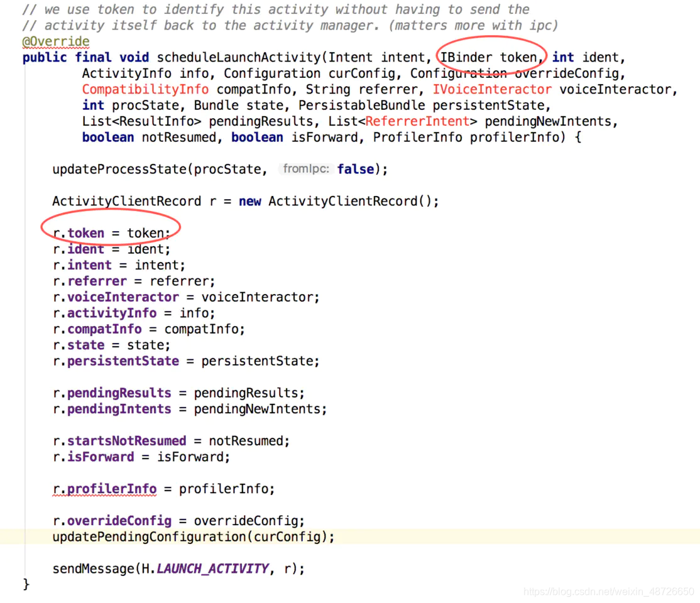Viewport: 700px width, 603px height.
Task: Click the fromIpc inline parameter hint
Action: 306,168
